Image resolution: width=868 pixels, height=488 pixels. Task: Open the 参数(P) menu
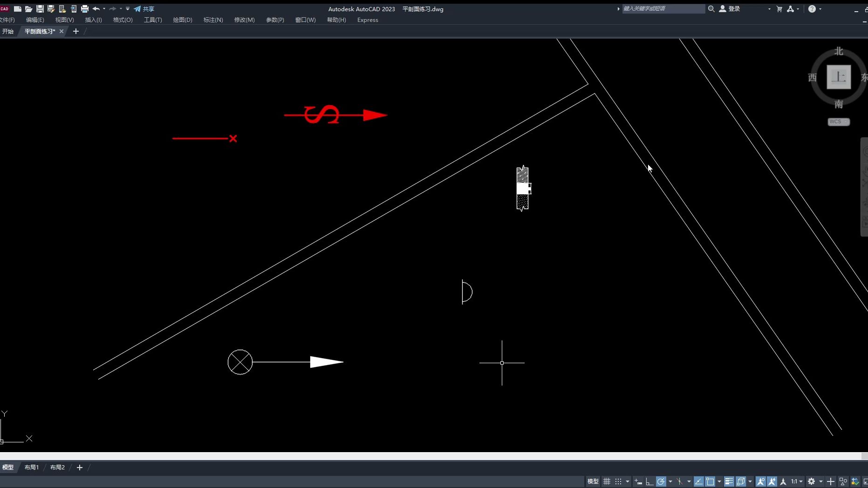[275, 20]
